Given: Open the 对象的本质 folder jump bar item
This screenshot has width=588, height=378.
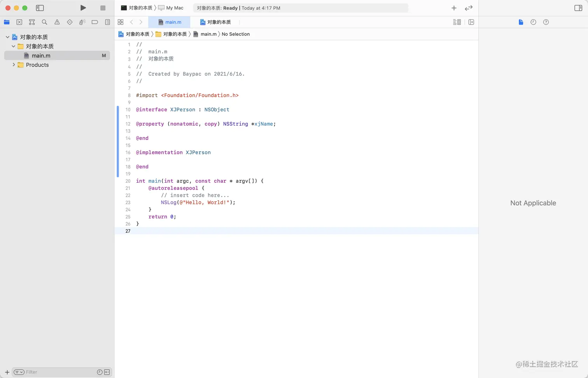Looking at the screenshot, I should point(171,34).
